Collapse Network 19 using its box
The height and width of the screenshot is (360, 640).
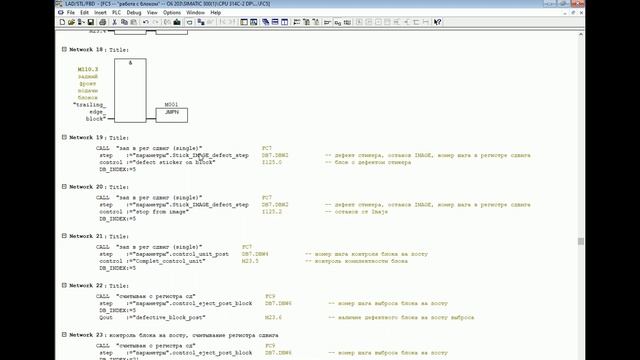click(64, 137)
